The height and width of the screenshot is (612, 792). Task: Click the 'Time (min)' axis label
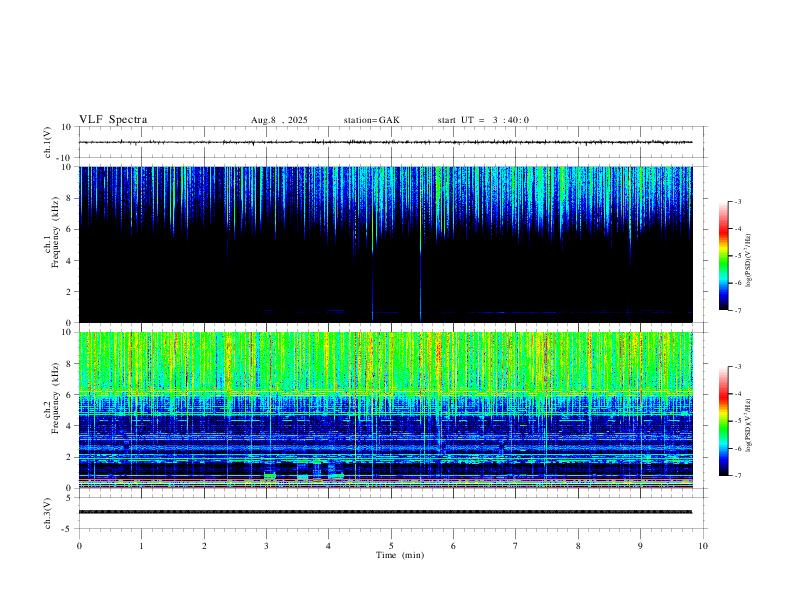(400, 555)
